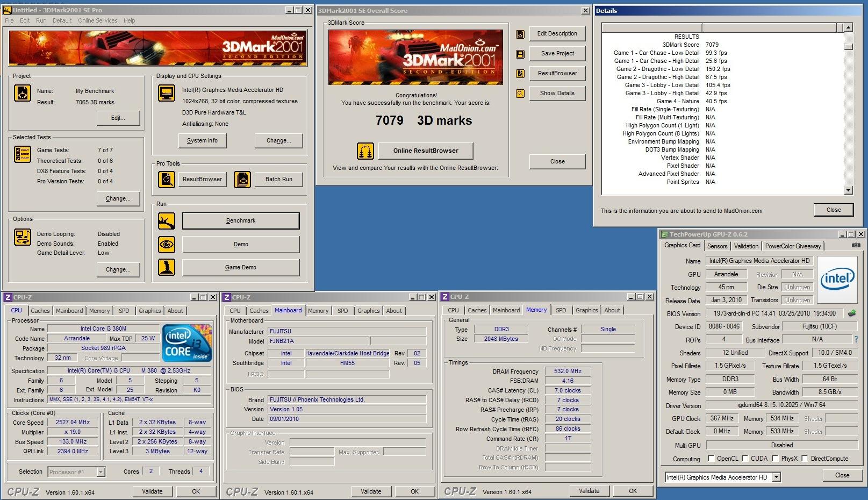This screenshot has width=868, height=500.
Task: Click the GPU-Z camera screenshot icon
Action: tap(856, 245)
